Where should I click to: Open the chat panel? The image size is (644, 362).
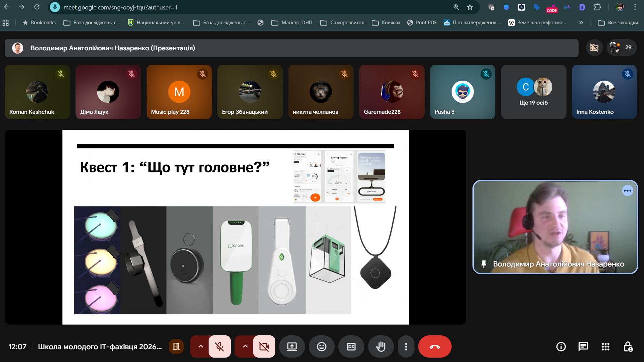[583, 346]
